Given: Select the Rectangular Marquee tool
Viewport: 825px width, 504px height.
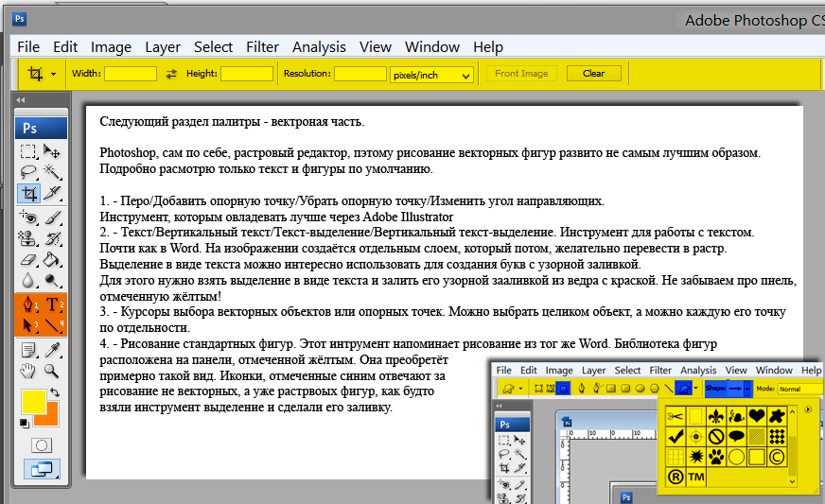Looking at the screenshot, I should tap(27, 151).
